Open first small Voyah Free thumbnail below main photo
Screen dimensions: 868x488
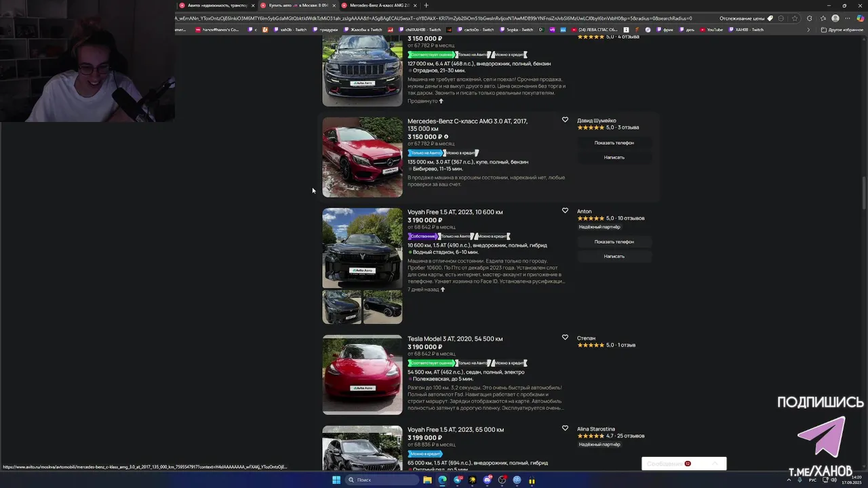click(x=342, y=307)
